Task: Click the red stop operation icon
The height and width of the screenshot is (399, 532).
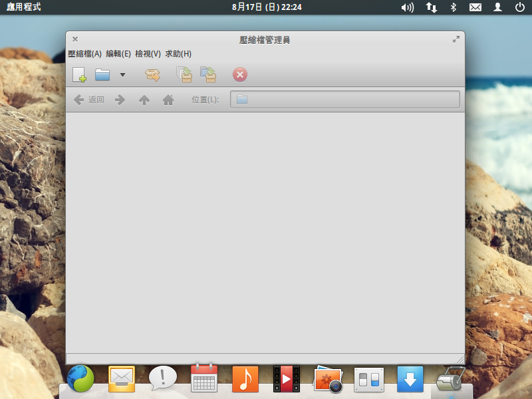Action: (240, 74)
